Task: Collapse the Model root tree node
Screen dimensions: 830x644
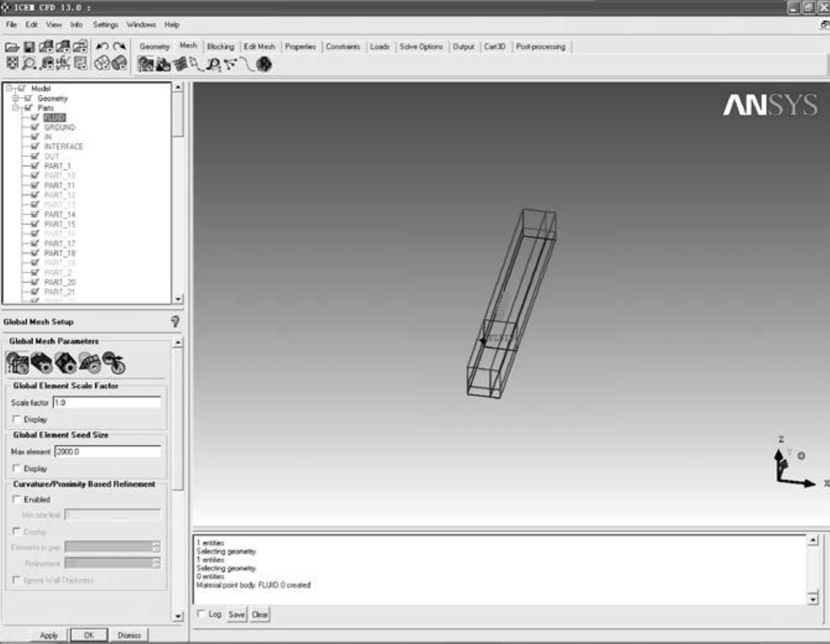Action: (x=9, y=88)
